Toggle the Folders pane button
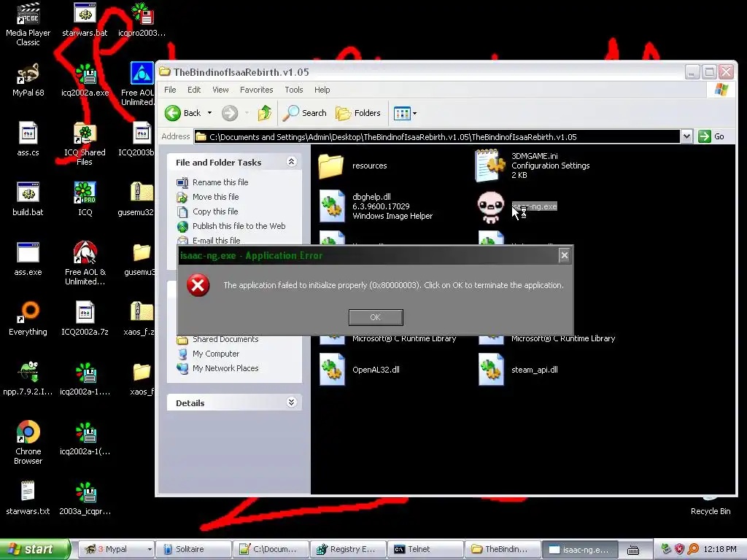Screen dimensions: 747x560 tap(357, 113)
